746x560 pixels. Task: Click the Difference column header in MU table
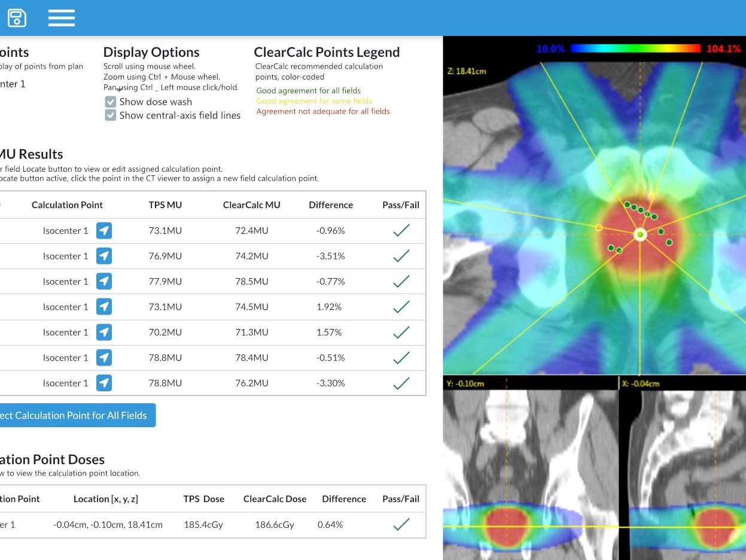pyautogui.click(x=331, y=205)
